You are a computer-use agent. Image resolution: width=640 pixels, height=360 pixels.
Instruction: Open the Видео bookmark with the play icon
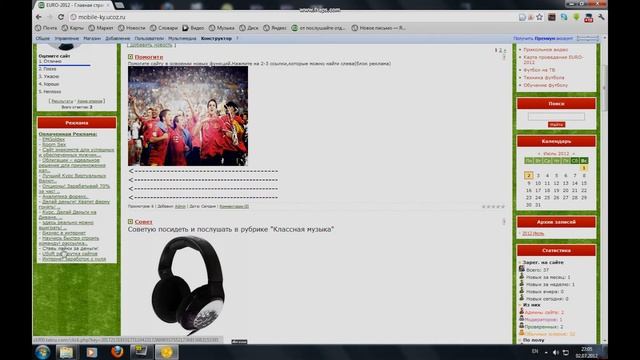(193, 28)
